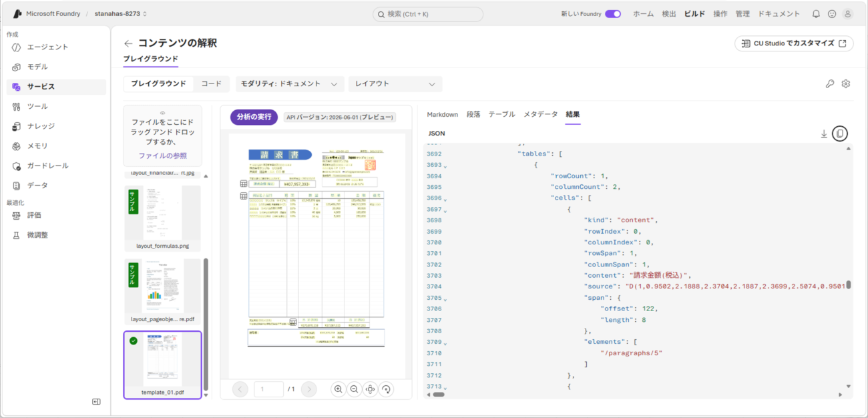Run the analysis with 分析の実行
This screenshot has width=868, height=418.
pyautogui.click(x=254, y=117)
